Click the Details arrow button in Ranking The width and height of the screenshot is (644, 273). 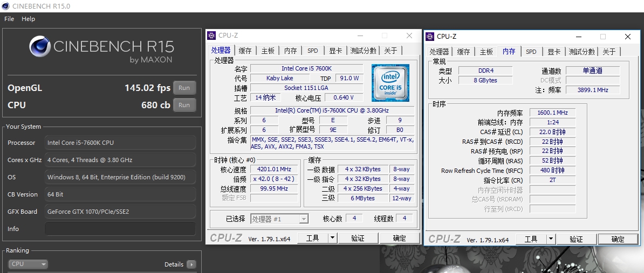191,264
